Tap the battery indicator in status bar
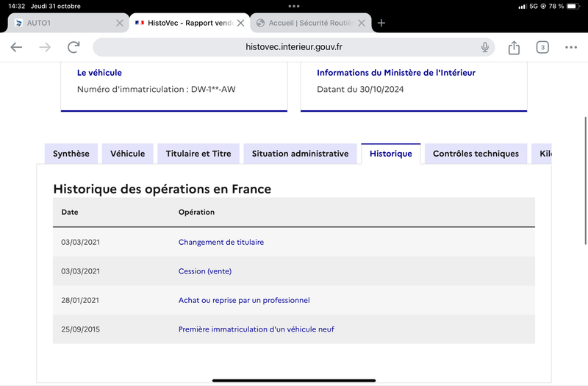Screen dimensions: 588x386 [x=573, y=6]
